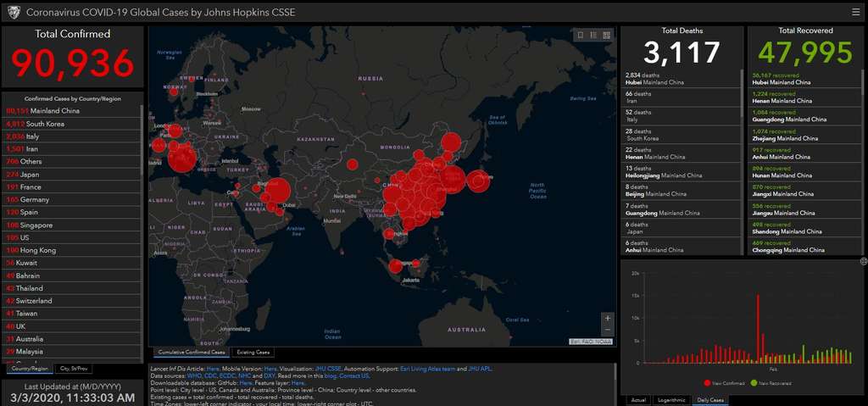This screenshot has height=406, width=868.
Task: Click the Johns Hopkins shield logo
Action: 13,12
